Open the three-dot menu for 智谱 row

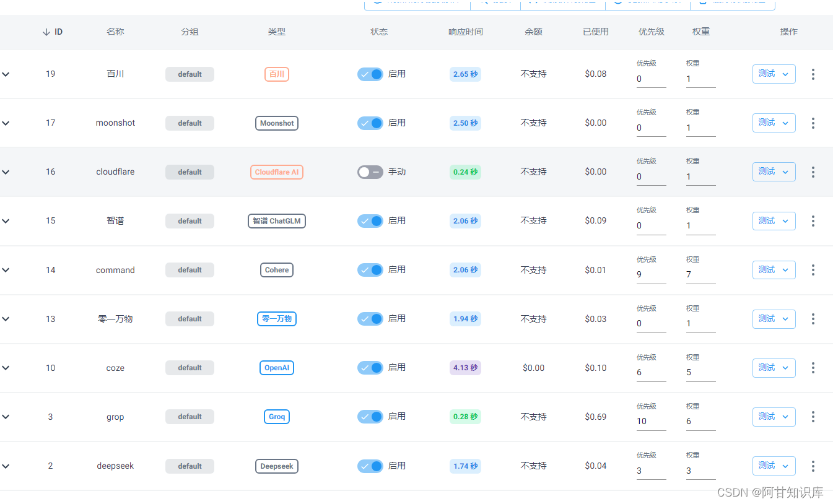813,221
